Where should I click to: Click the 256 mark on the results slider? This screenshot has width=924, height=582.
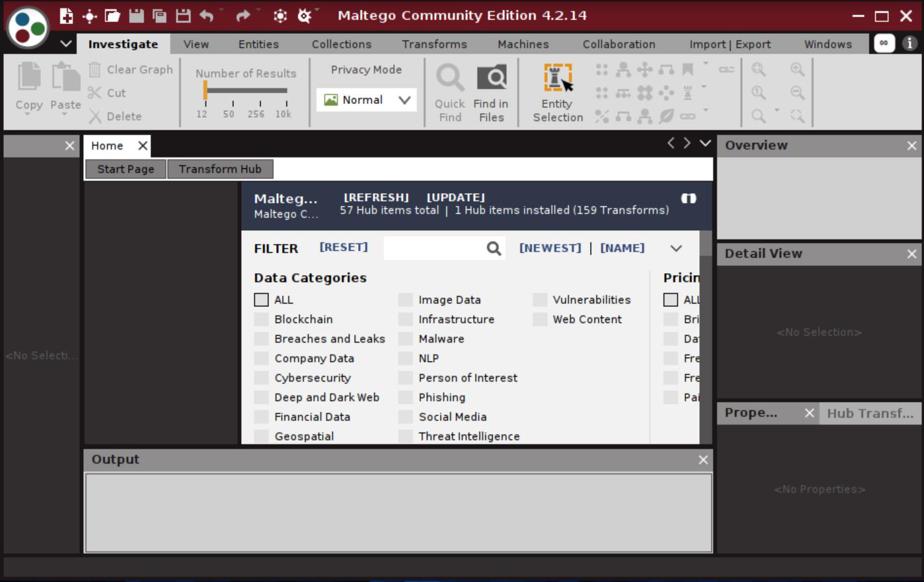coord(256,114)
